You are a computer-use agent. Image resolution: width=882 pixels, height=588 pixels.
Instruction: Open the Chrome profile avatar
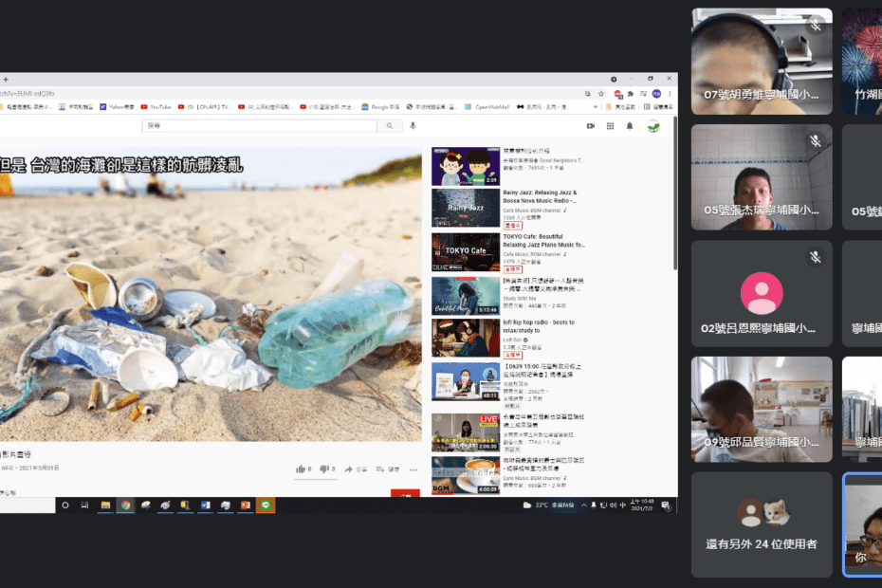click(x=656, y=94)
